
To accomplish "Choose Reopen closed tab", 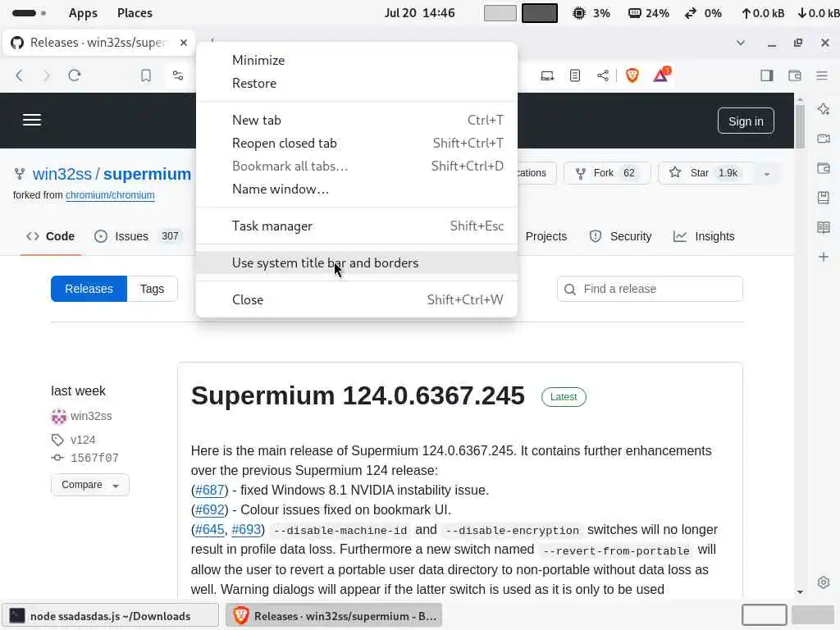I will 357,143.
